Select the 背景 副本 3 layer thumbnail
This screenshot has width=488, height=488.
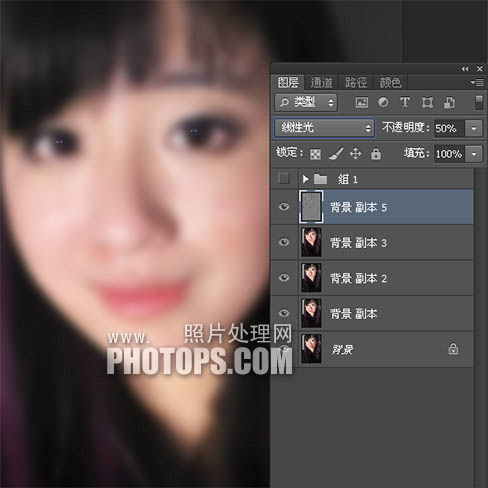pyautogui.click(x=311, y=242)
